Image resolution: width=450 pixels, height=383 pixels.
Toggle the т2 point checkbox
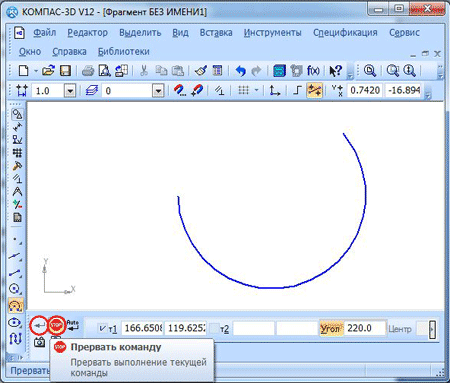coord(214,329)
